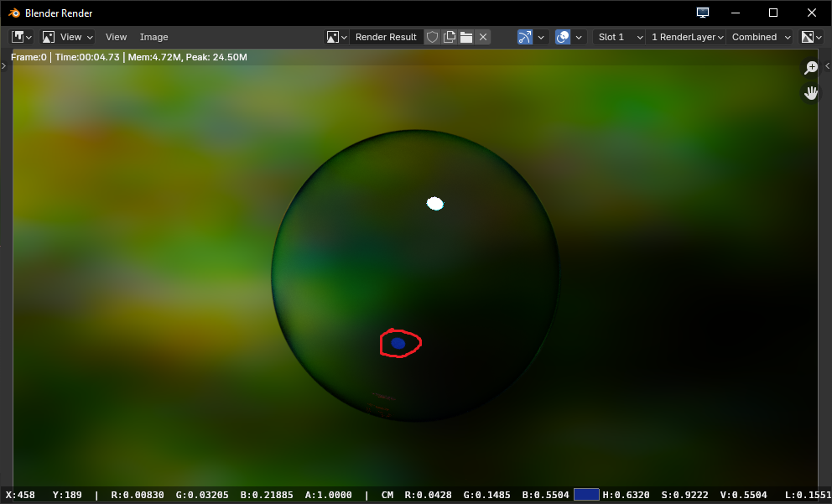Open the Image menu
832x504 pixels.
pyautogui.click(x=153, y=37)
